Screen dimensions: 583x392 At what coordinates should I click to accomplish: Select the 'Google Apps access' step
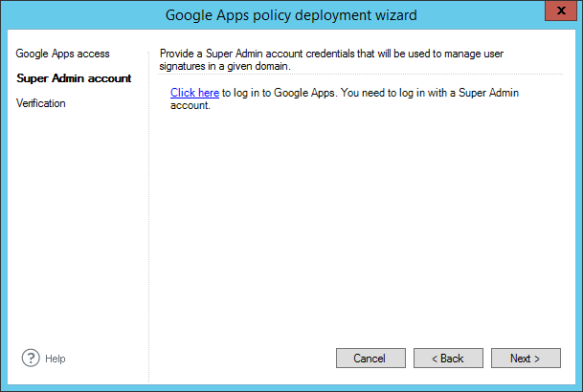point(62,54)
